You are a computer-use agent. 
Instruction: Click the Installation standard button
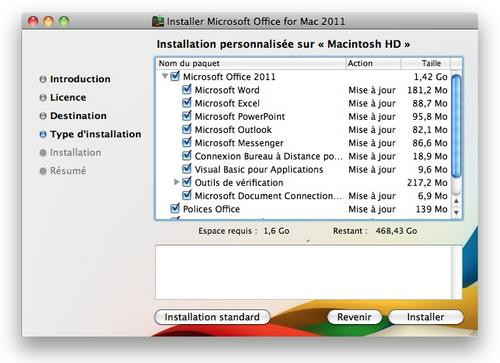(x=212, y=317)
